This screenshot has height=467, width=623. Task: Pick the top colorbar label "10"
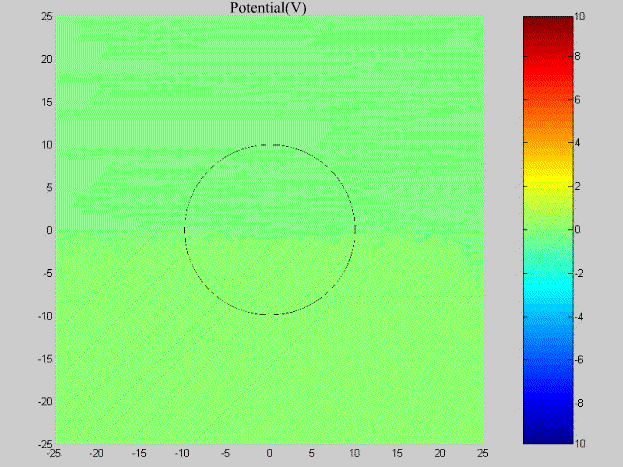tap(580, 16)
